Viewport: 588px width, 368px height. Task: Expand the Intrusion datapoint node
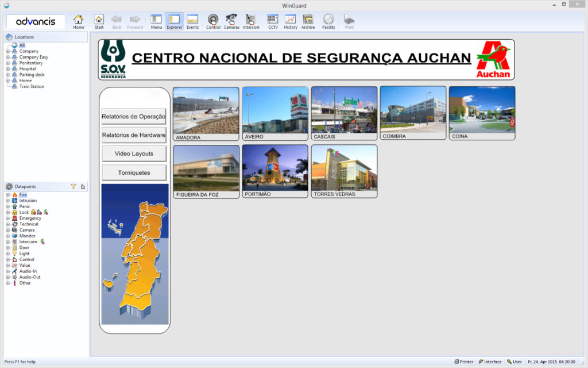(x=8, y=201)
